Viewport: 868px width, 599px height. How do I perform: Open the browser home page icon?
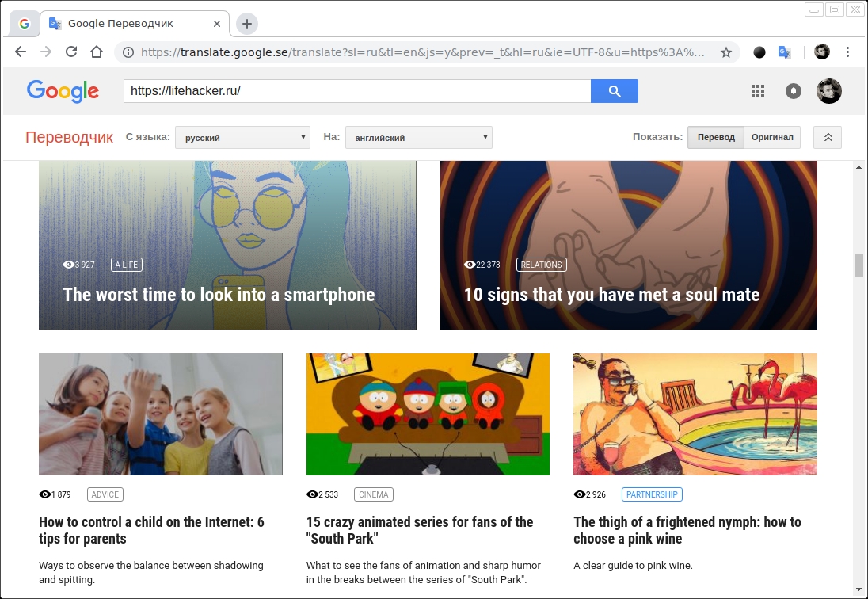97,52
